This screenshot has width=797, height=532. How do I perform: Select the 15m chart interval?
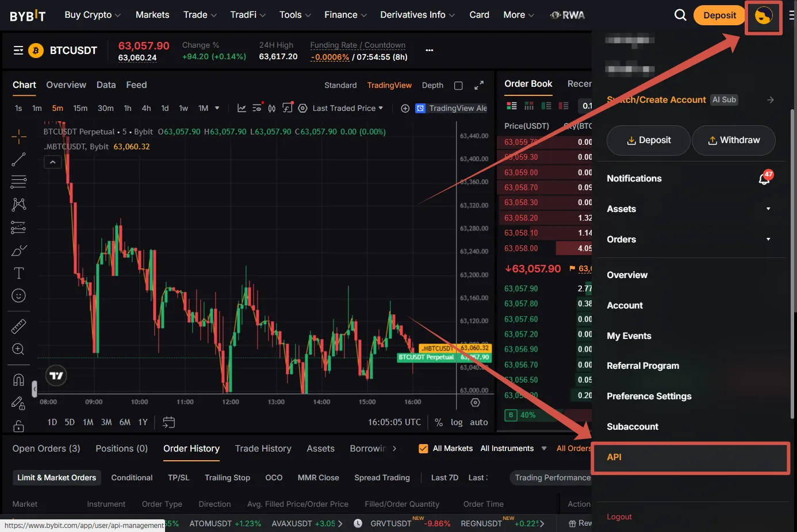click(x=81, y=108)
